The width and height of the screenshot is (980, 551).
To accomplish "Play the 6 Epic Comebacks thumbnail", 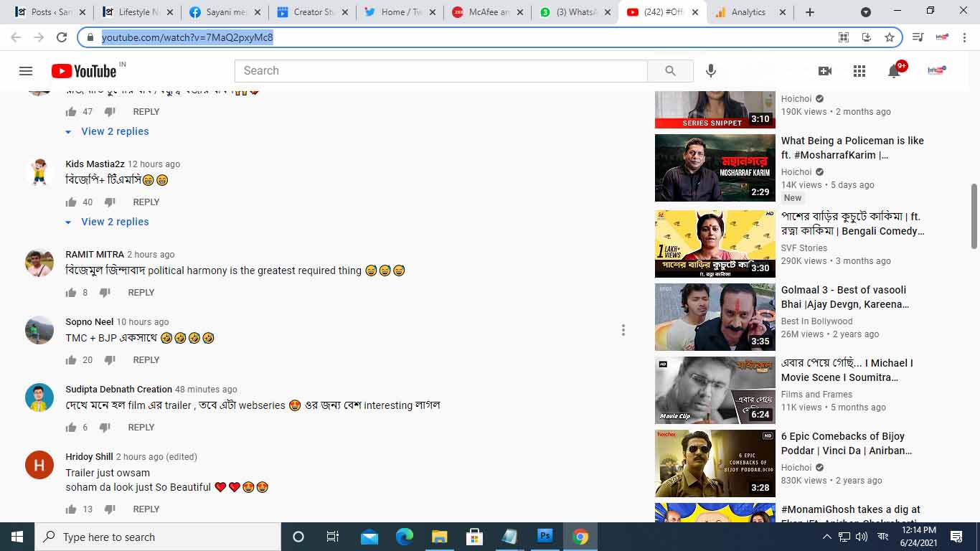I will (715, 463).
